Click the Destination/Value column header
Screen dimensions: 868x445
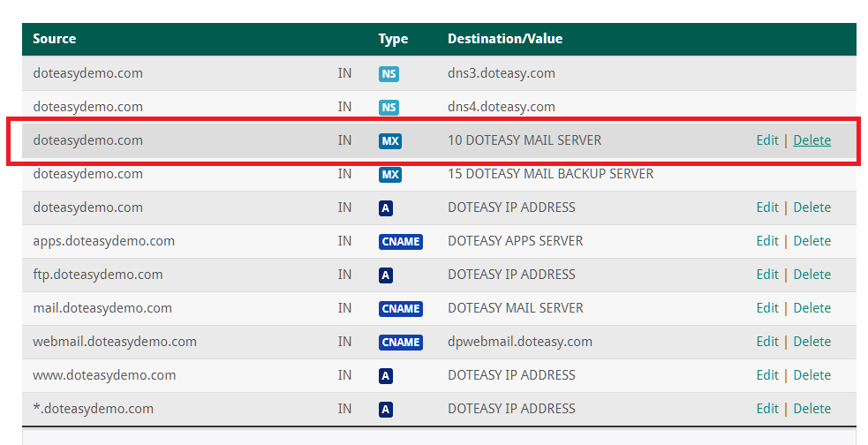[505, 39]
